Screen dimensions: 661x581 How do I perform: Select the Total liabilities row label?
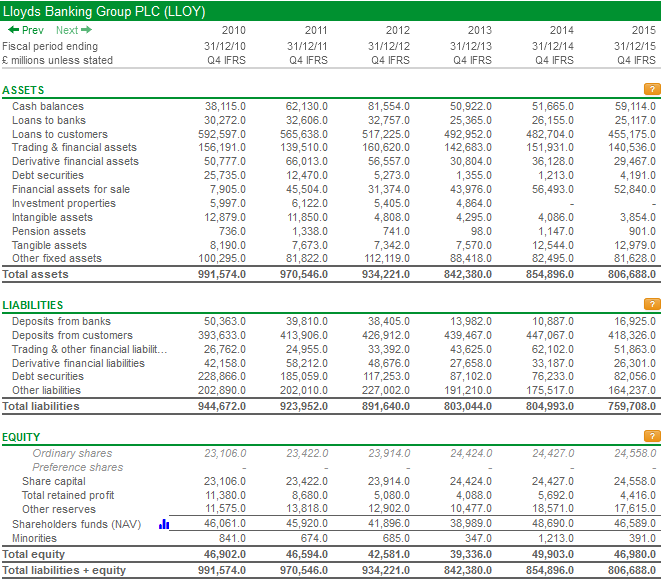(x=41, y=406)
